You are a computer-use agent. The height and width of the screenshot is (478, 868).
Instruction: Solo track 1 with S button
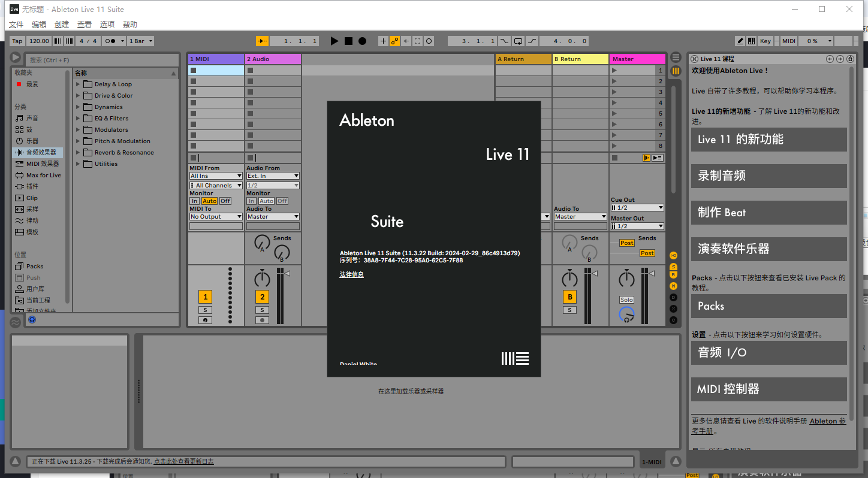pos(205,310)
